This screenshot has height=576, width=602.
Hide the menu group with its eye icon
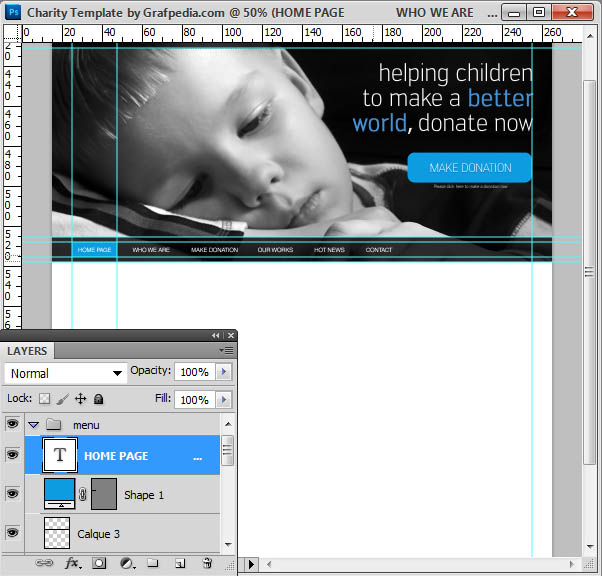pos(12,424)
